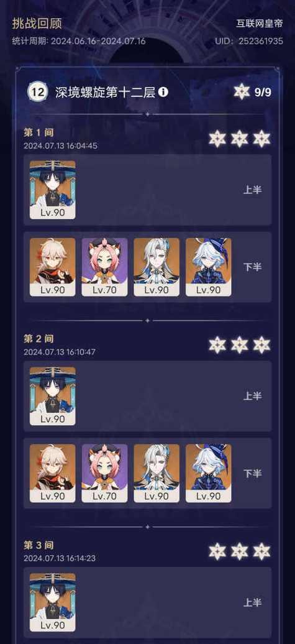Open Furina portrait in 第2间 下半
The image size is (295, 644).
209,473
